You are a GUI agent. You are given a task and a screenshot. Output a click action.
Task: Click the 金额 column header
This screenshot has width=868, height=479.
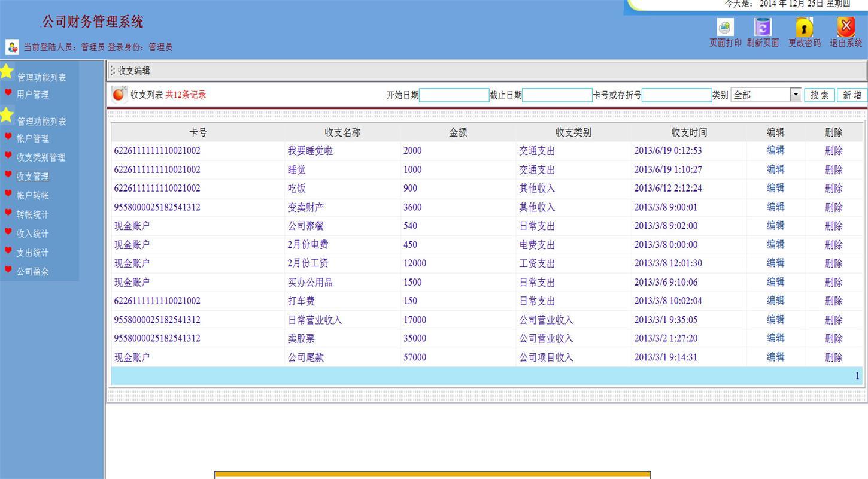tap(458, 132)
